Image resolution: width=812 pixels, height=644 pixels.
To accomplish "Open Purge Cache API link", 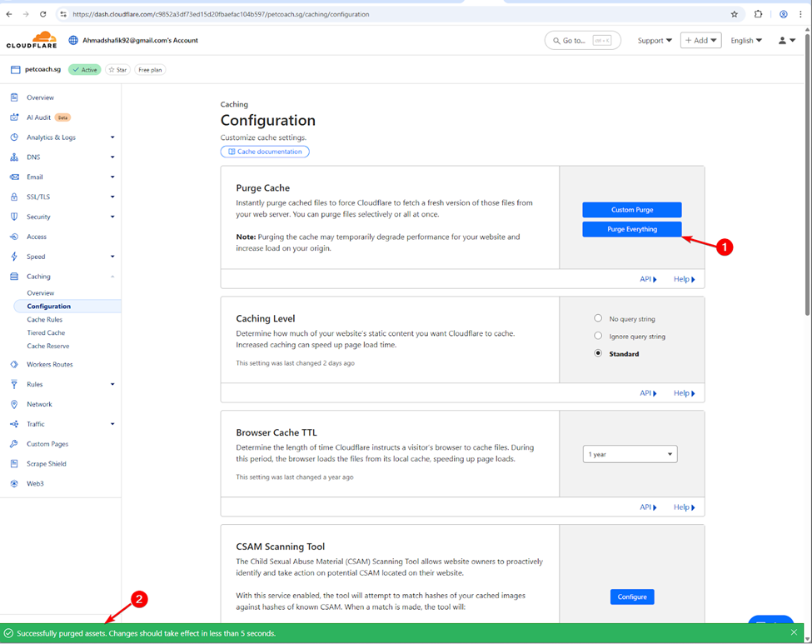I will pyautogui.click(x=648, y=279).
